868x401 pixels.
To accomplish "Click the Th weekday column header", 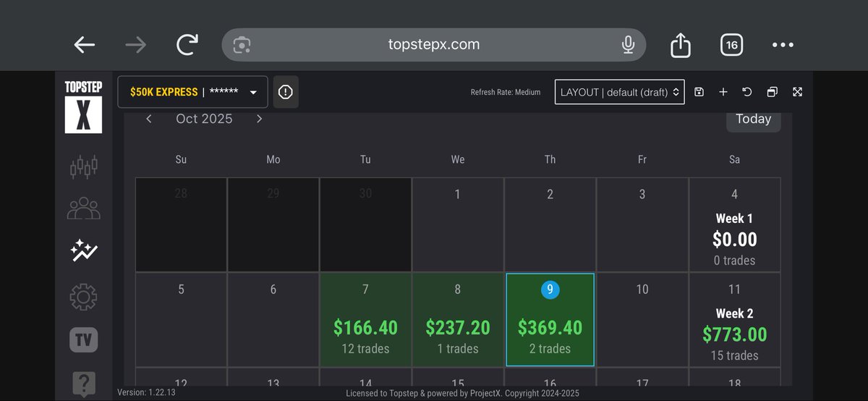I will click(x=550, y=159).
